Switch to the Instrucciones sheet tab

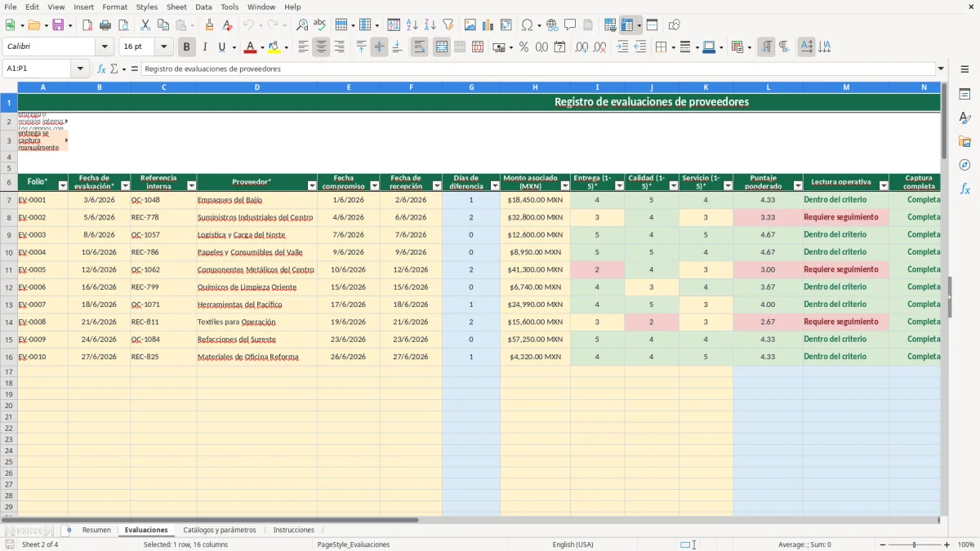[x=294, y=531]
